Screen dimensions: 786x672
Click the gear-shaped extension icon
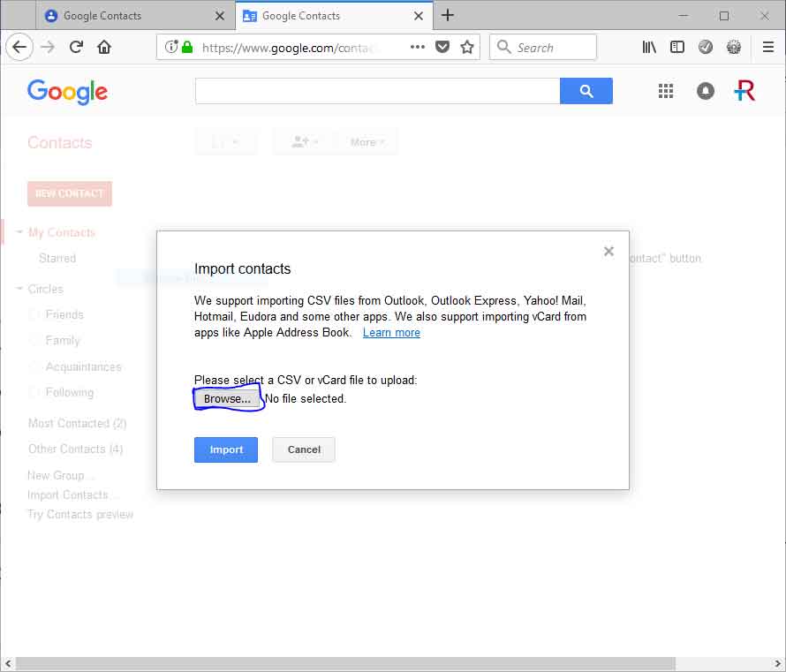pos(733,47)
